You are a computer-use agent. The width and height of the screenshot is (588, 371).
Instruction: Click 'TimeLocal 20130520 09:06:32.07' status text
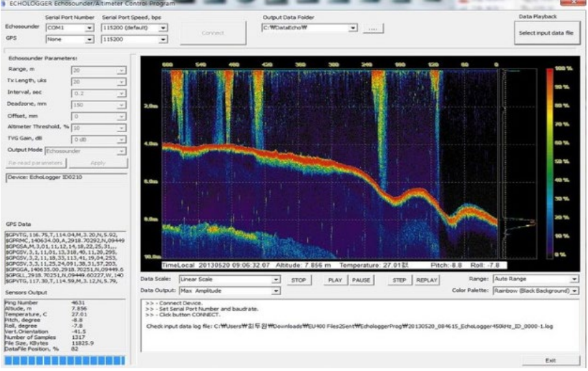coord(216,265)
